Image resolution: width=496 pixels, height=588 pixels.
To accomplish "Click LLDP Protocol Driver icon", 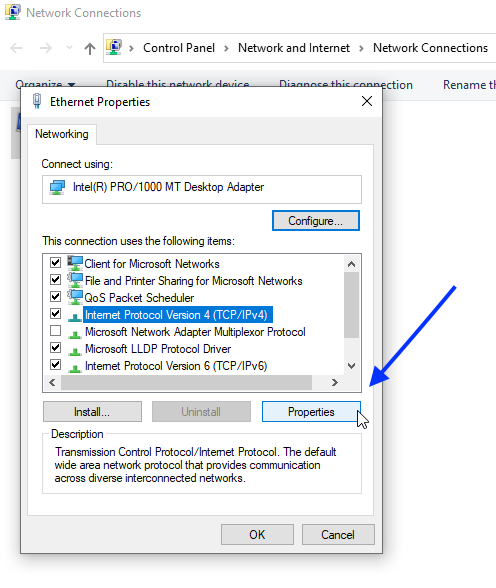I will (75, 351).
